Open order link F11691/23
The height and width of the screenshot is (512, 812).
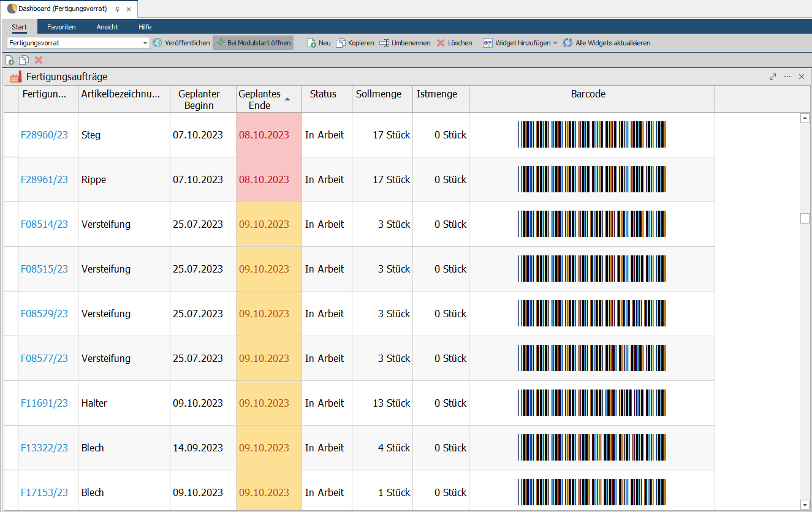44,403
